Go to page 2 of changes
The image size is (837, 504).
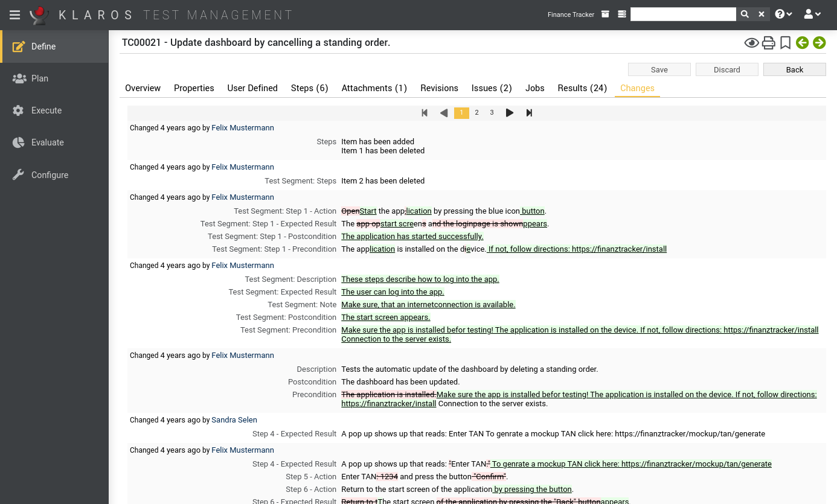(476, 113)
